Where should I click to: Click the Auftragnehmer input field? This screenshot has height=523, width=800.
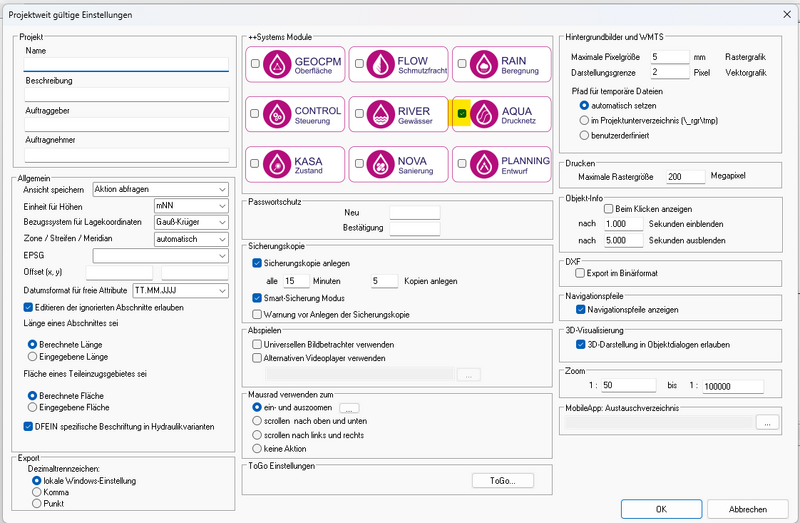click(x=127, y=155)
